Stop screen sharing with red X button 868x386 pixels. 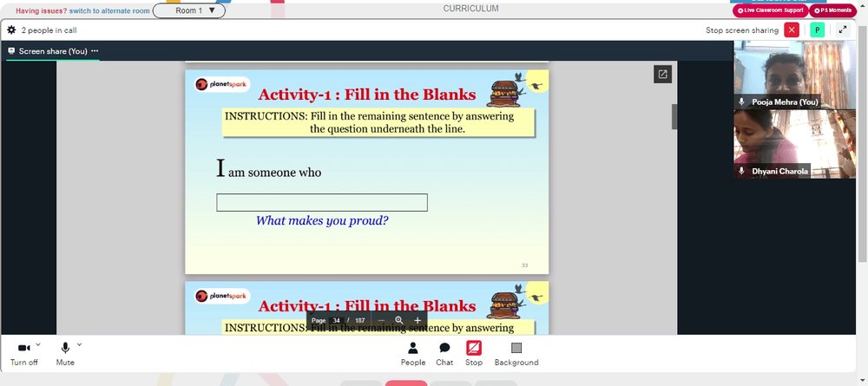point(792,30)
